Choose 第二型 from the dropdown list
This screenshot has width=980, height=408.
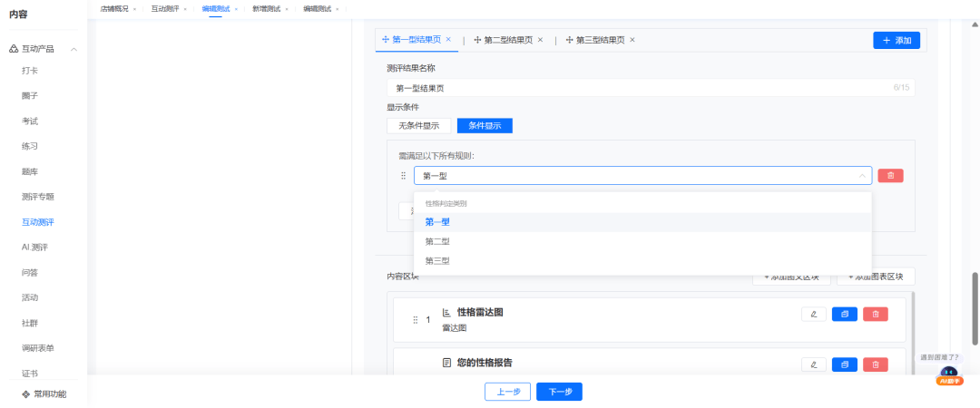[x=437, y=241]
